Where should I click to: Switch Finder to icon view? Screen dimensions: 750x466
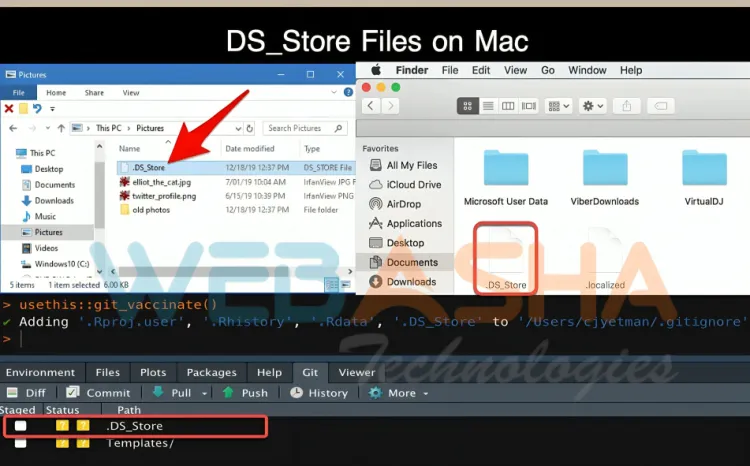coord(468,106)
